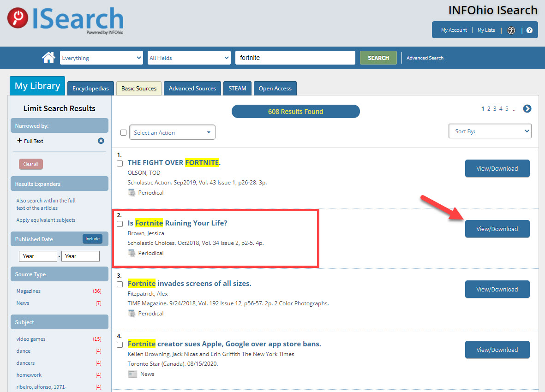Switch to the Basic Sources tab
The height and width of the screenshot is (392, 545).
tap(139, 88)
